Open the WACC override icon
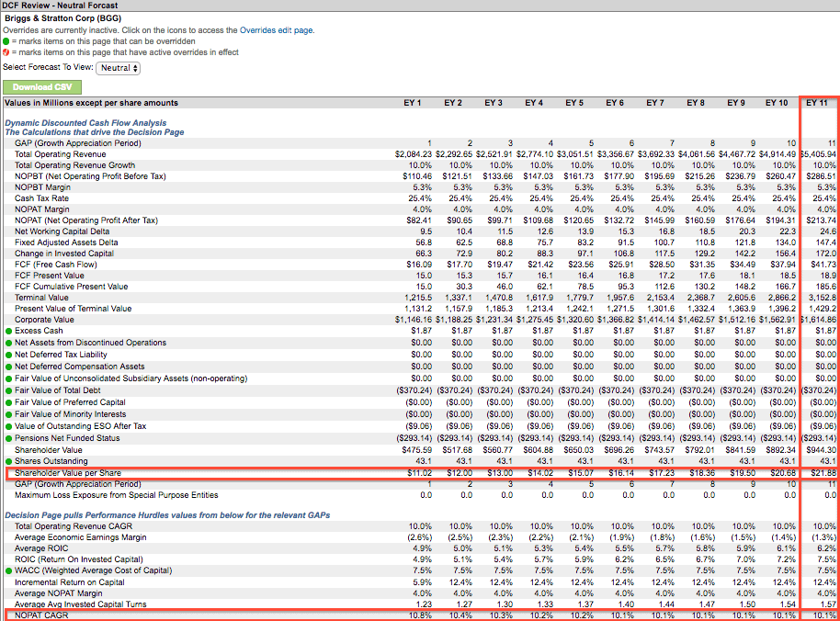The width and height of the screenshot is (840, 621). [8, 571]
